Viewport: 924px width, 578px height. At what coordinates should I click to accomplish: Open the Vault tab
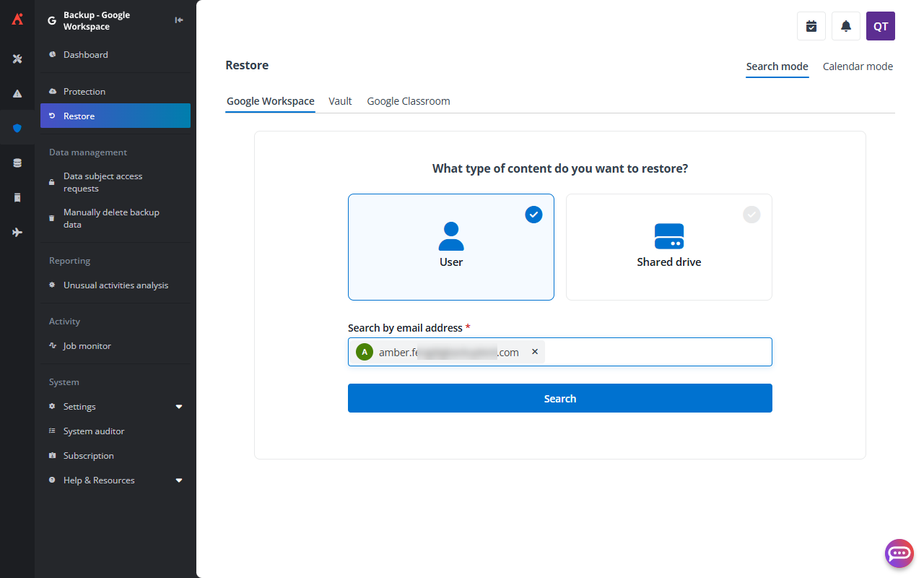340,101
